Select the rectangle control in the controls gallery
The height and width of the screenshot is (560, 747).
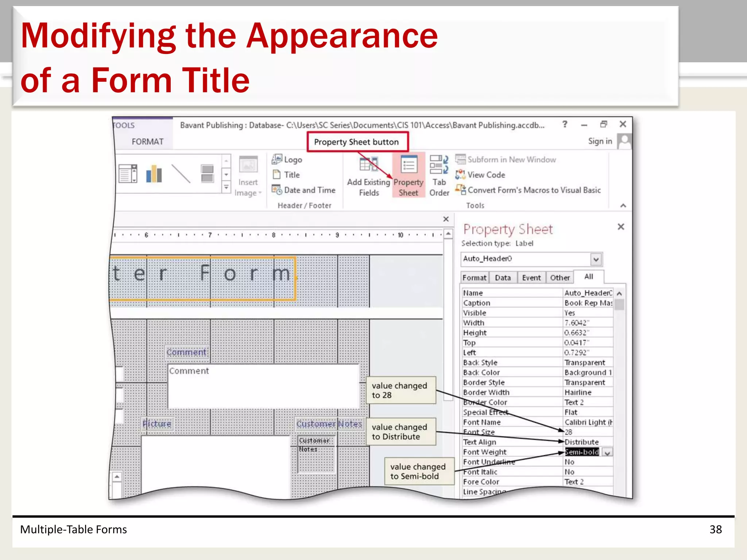[207, 174]
